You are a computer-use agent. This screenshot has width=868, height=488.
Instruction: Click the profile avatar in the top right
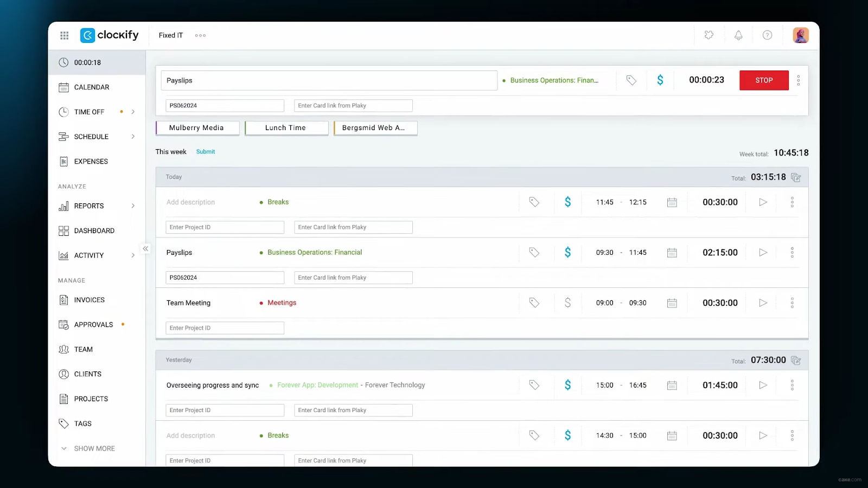[801, 35]
